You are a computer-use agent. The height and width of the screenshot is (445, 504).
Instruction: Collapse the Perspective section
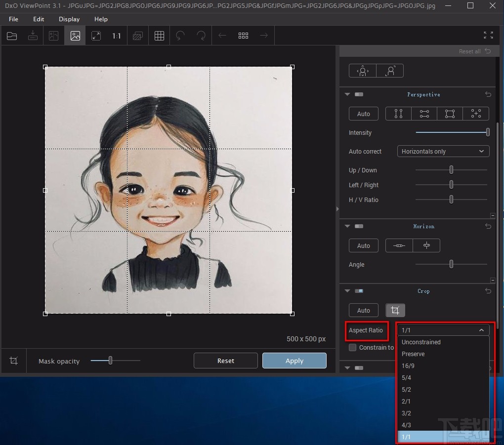(347, 94)
